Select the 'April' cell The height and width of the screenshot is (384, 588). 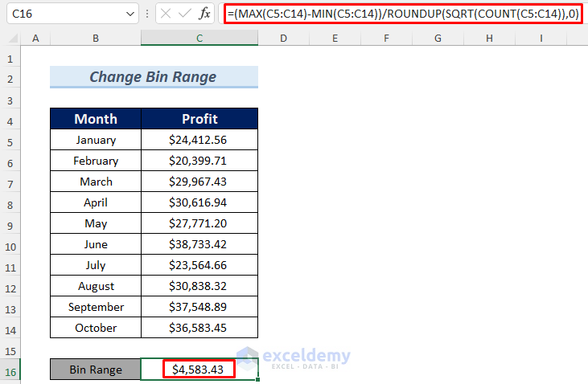(x=96, y=202)
